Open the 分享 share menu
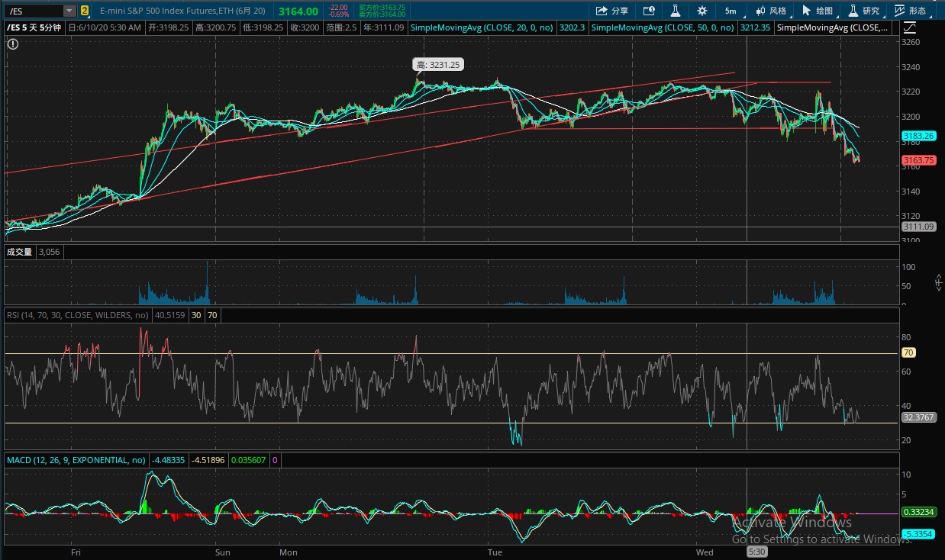This screenshot has width=945, height=560. click(612, 11)
